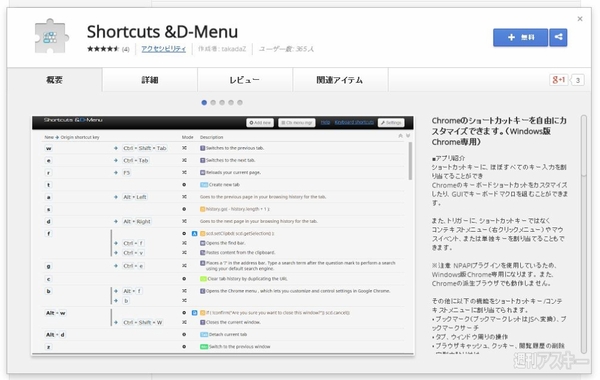Switch to the 詳細 tab
Viewport: 600px width, 380px height.
pos(150,80)
